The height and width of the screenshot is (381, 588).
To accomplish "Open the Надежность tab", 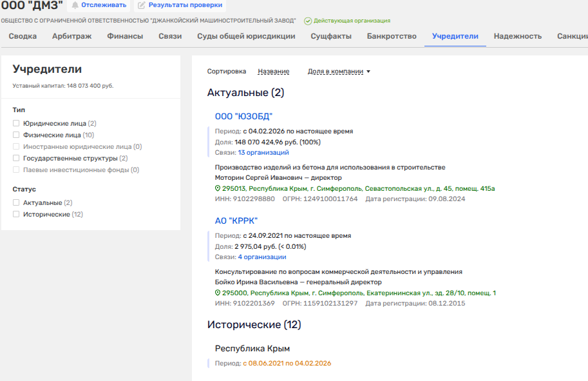I will (x=518, y=36).
